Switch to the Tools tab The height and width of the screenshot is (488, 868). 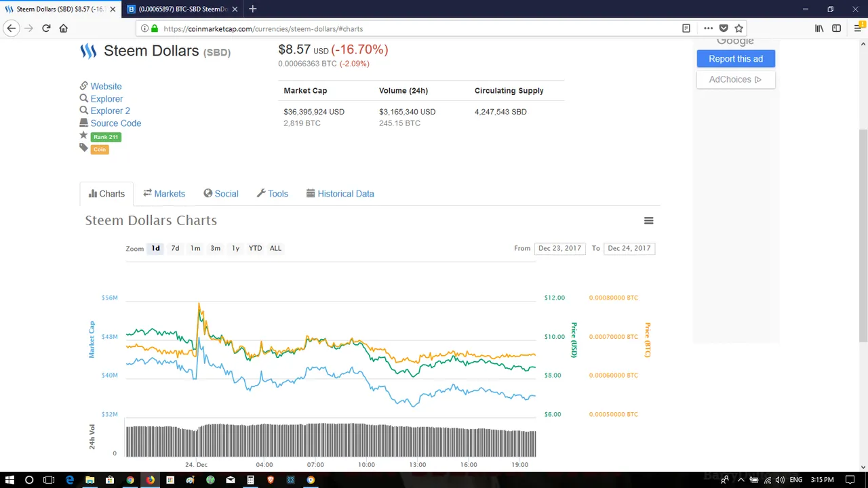tap(273, 194)
